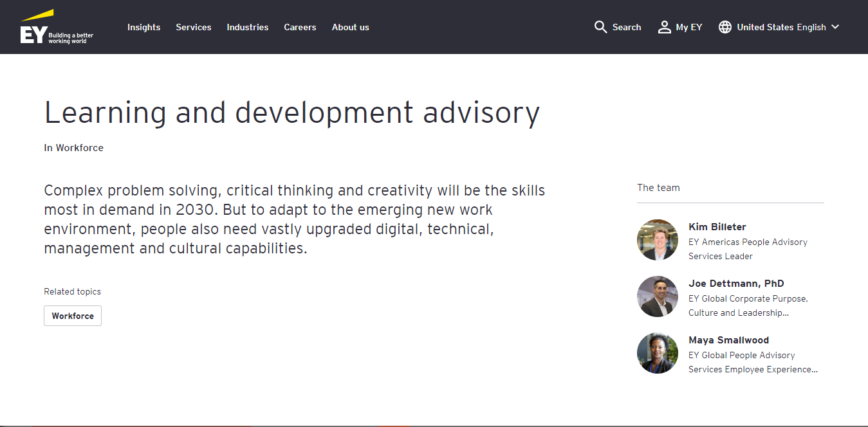This screenshot has width=868, height=427.
Task: Click the magnifying glass search icon
Action: 600,27
